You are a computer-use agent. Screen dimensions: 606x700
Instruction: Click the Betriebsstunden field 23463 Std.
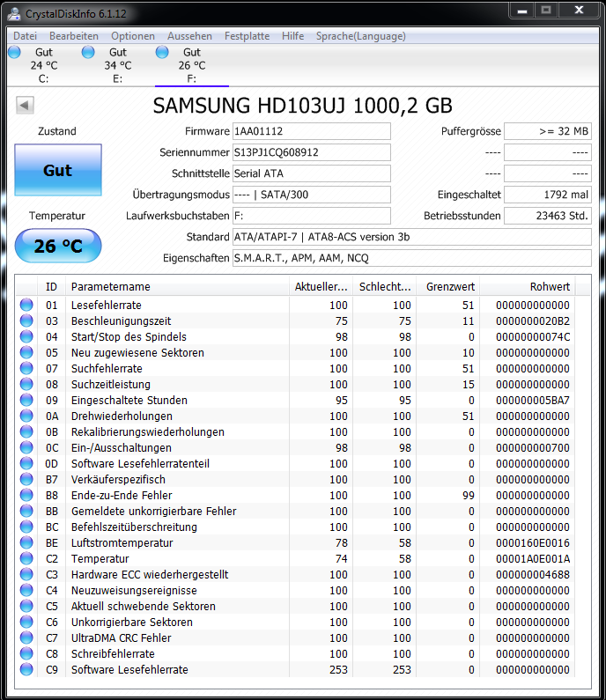point(548,216)
